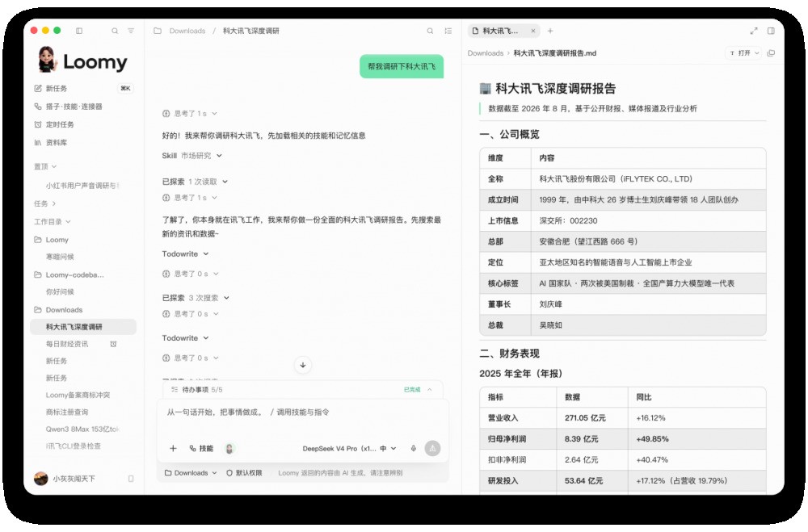Viewport: 808px width, 532px height.
Task: Click the 深交所：002230 cell
Action: pos(648,220)
